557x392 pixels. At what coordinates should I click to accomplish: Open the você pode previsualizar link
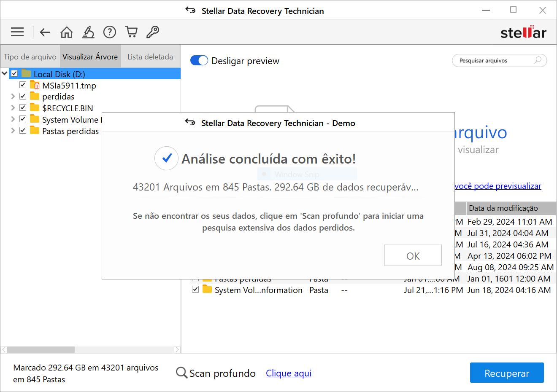point(498,186)
